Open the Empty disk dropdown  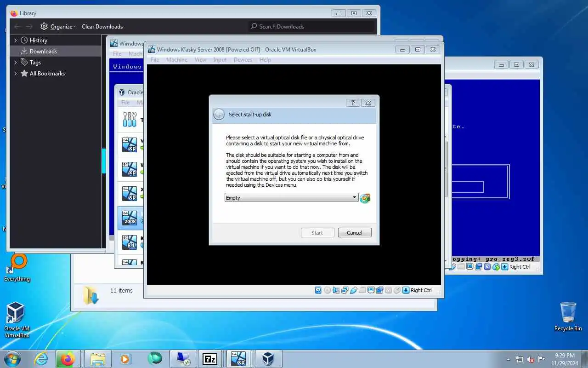291,198
